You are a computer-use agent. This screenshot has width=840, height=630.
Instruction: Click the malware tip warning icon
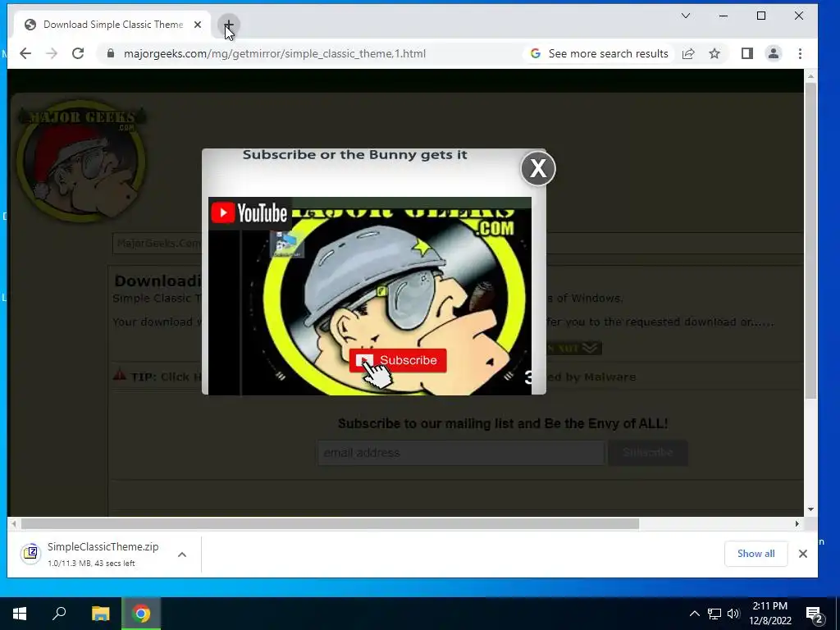coord(120,374)
